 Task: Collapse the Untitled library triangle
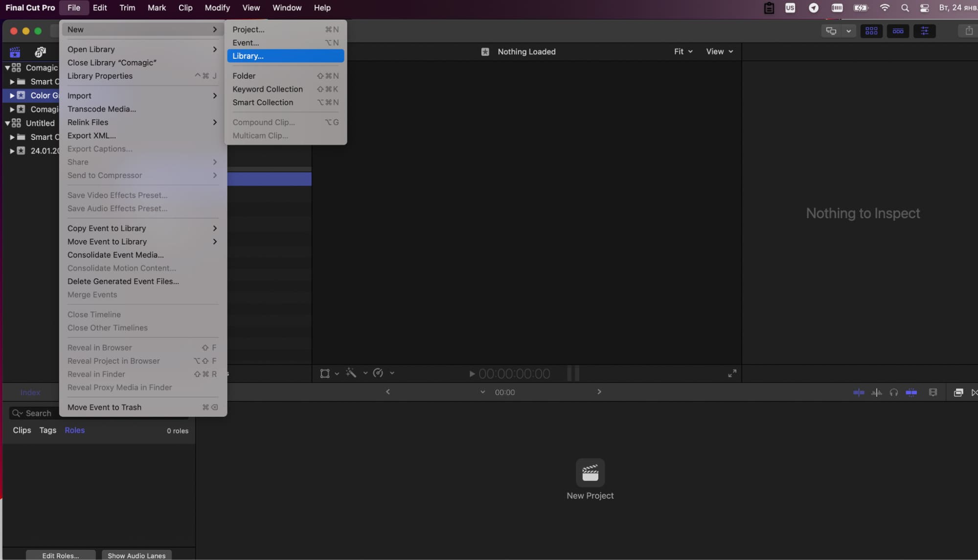point(7,123)
